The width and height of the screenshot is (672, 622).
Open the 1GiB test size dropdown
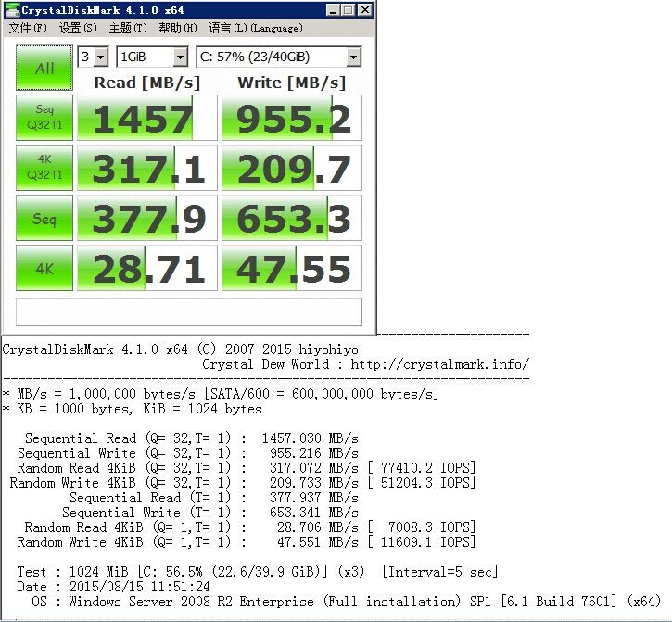152,57
